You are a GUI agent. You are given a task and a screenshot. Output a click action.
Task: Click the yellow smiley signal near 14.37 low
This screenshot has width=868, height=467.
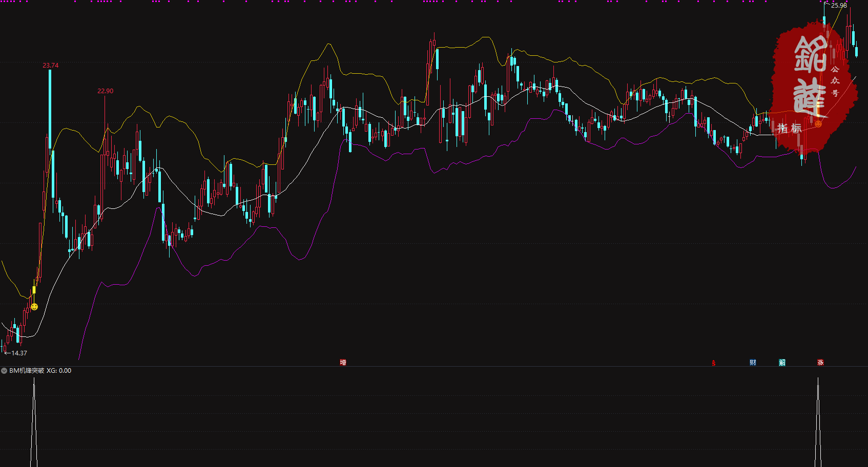point(34,307)
